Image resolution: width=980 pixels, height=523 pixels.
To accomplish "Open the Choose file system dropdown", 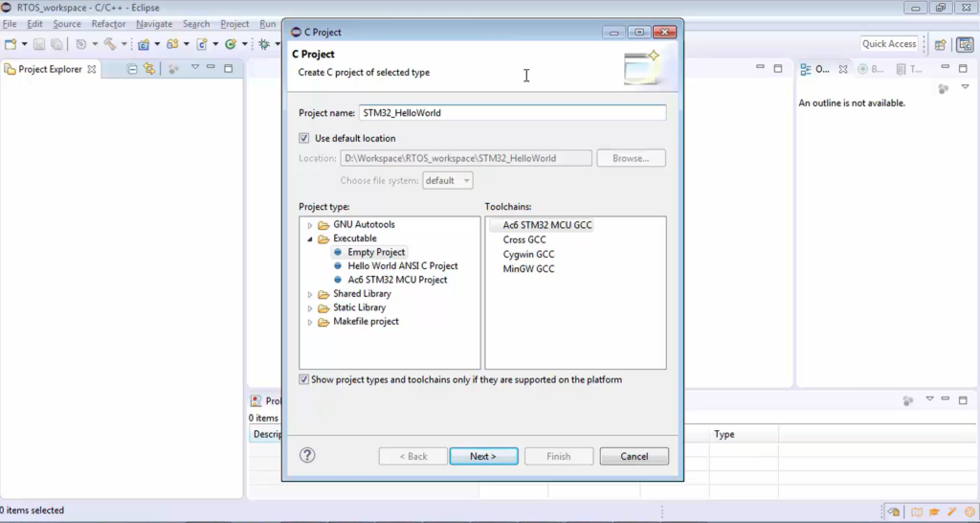I will coord(448,181).
